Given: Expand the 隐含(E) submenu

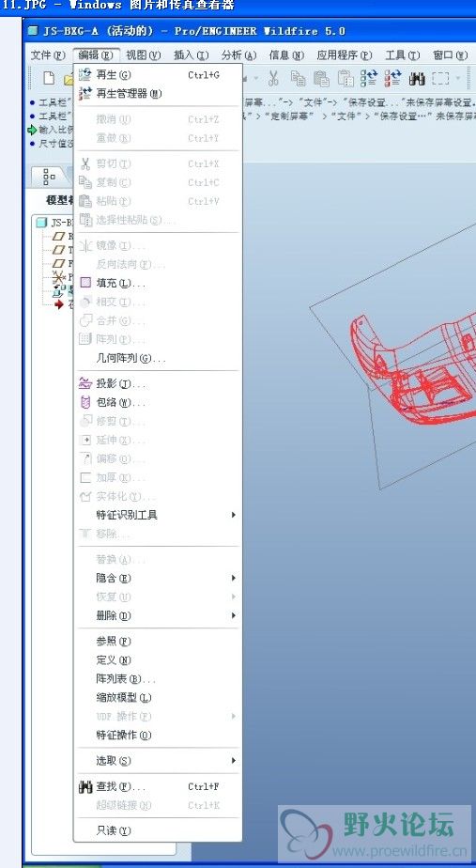Looking at the screenshot, I should tap(159, 578).
